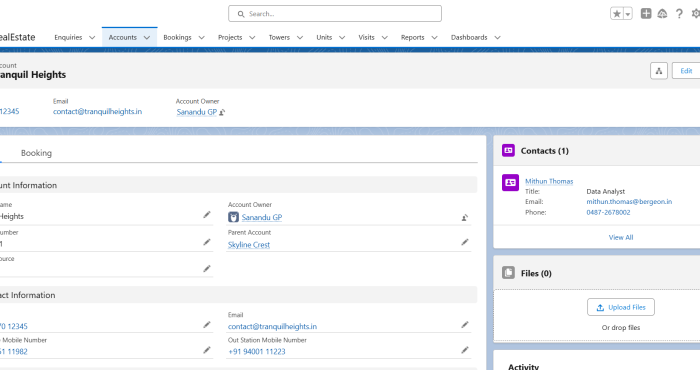Open the Visits tab

367,37
